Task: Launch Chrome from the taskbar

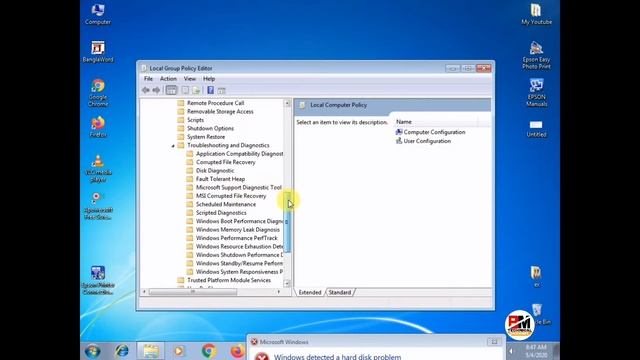Action: coord(209,351)
